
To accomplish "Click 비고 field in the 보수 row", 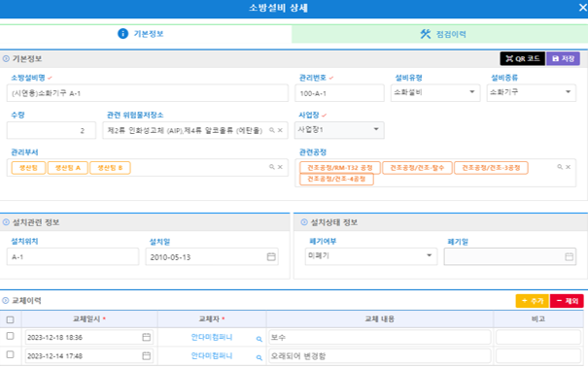I will (538, 338).
